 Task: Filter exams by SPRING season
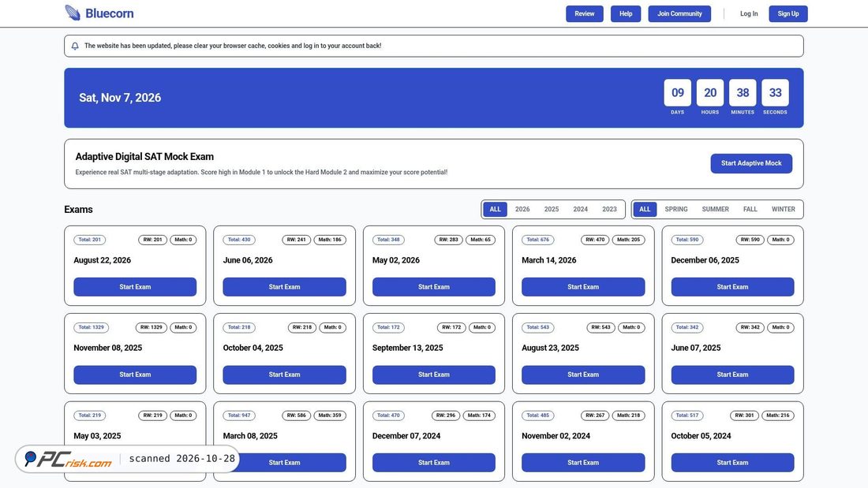coord(676,209)
